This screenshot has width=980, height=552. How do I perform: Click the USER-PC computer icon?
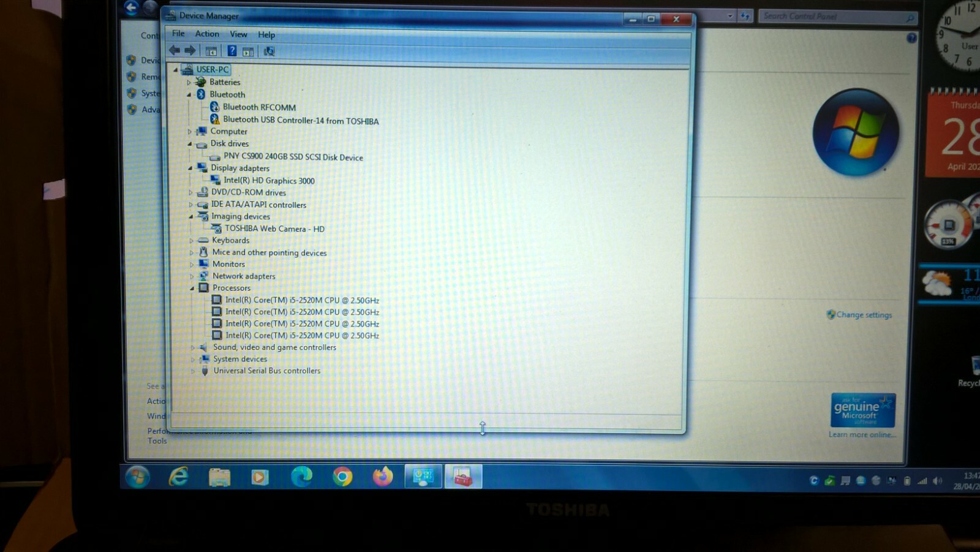(187, 69)
